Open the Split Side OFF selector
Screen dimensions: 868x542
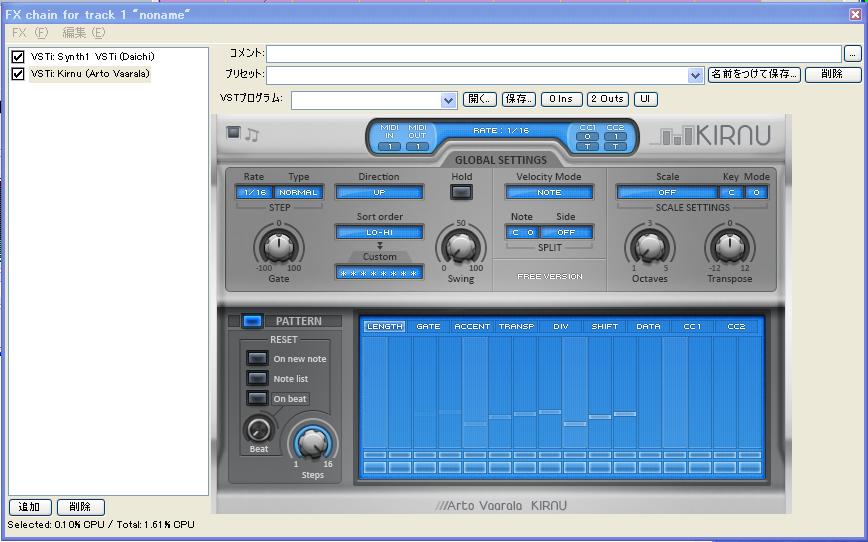coord(566,232)
